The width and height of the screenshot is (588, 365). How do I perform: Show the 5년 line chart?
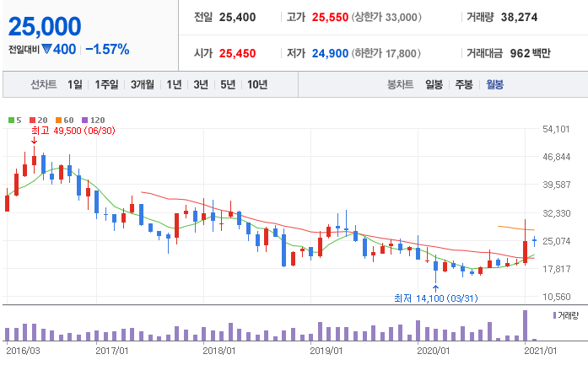(228, 84)
